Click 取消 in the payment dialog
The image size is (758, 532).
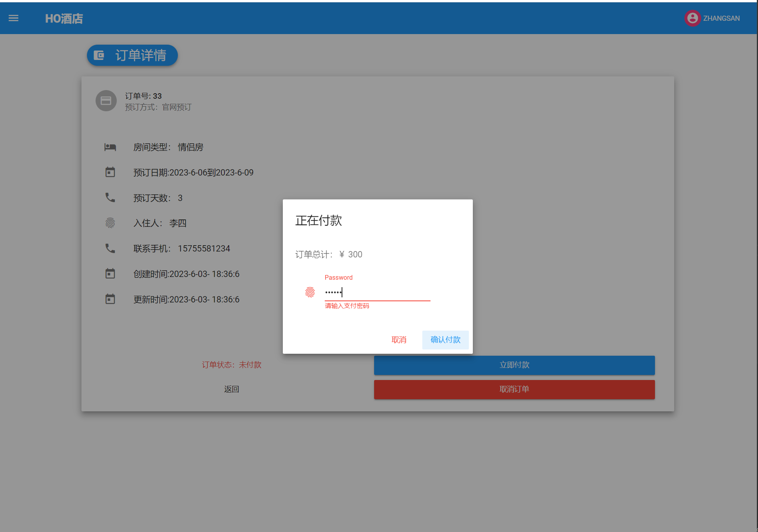tap(399, 340)
